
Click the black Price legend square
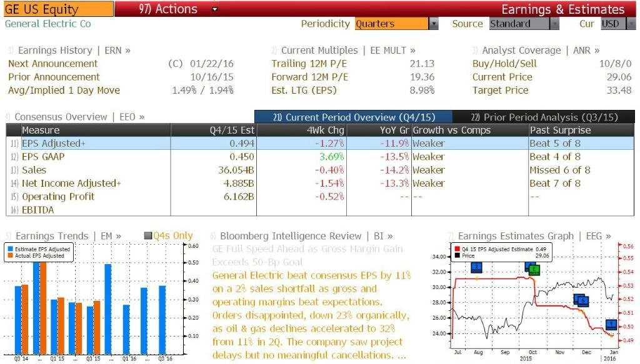[x=457, y=255]
